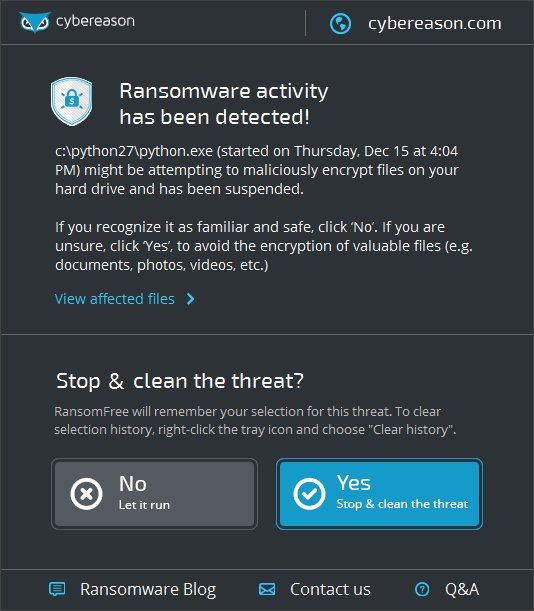Click the Ransomware Blog speech bubble icon

click(x=57, y=589)
